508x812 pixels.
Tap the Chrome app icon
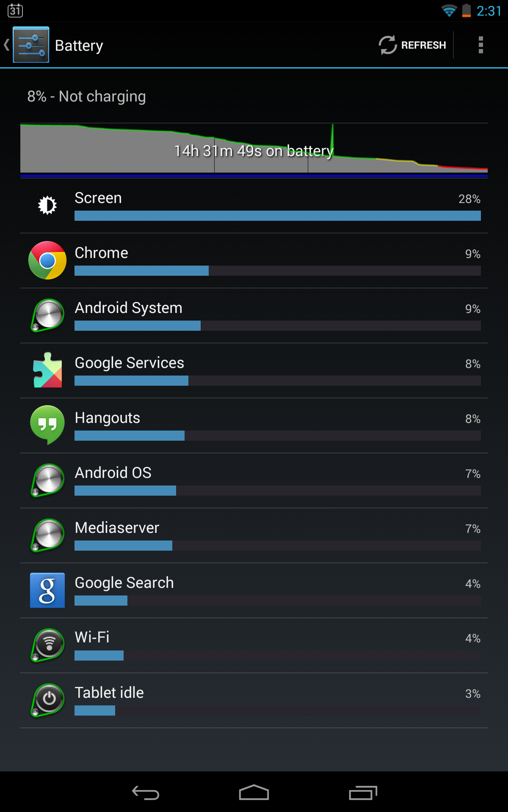(47, 261)
